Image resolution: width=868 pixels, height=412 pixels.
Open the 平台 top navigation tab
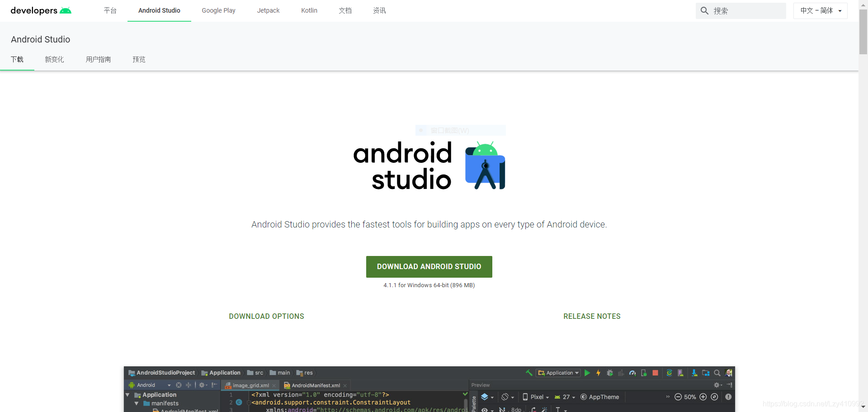(110, 10)
